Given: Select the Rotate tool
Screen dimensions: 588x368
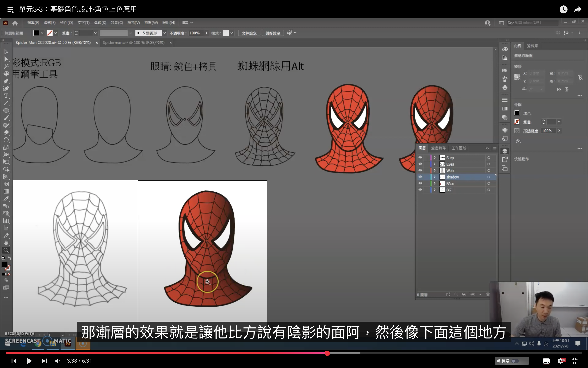Looking at the screenshot, I should [x=6, y=140].
